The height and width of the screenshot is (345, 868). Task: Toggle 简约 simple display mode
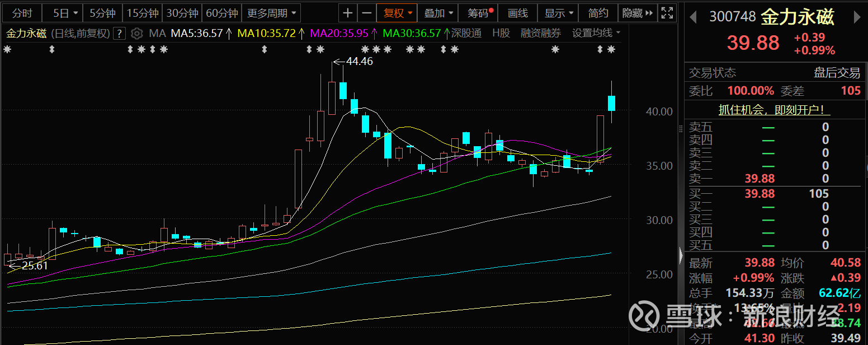[x=598, y=13]
